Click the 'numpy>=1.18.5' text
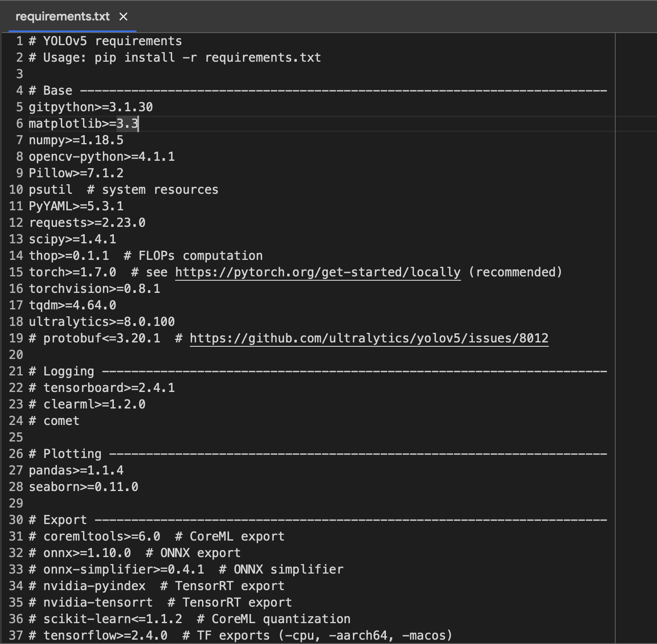The height and width of the screenshot is (644, 657). 76,140
